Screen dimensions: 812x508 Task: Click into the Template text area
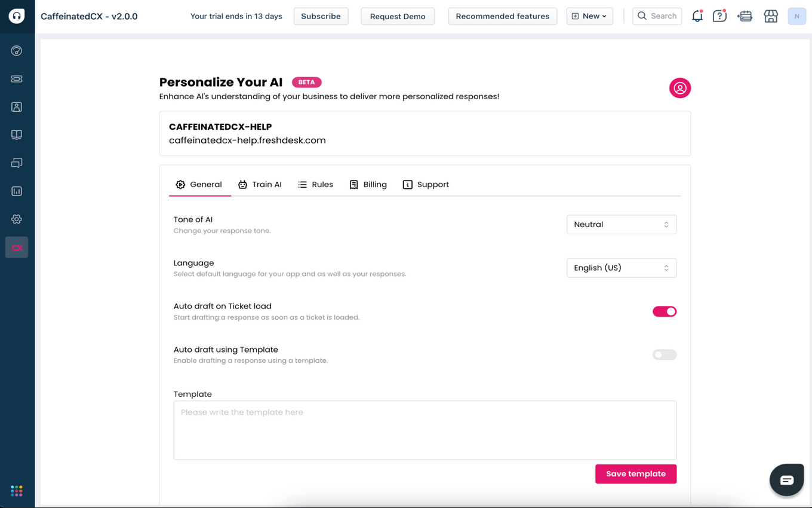click(425, 430)
